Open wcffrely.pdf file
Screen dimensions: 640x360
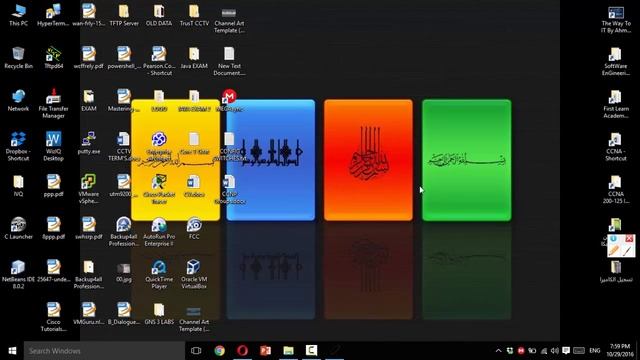coord(89,58)
